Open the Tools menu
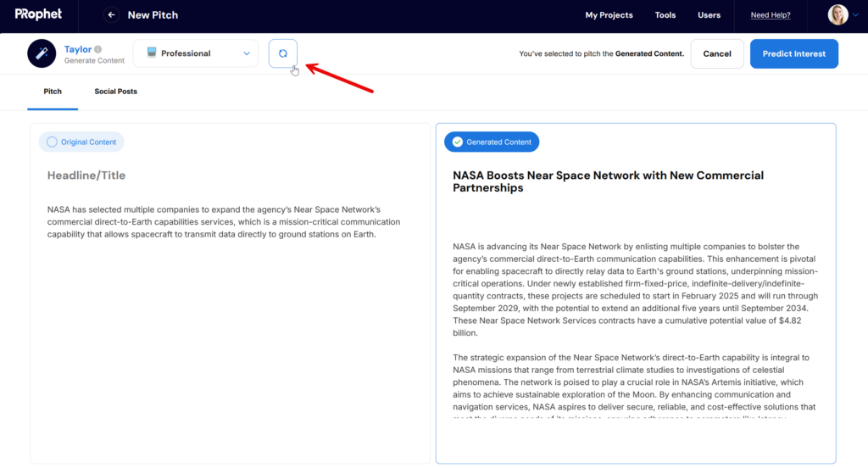 pyautogui.click(x=665, y=15)
